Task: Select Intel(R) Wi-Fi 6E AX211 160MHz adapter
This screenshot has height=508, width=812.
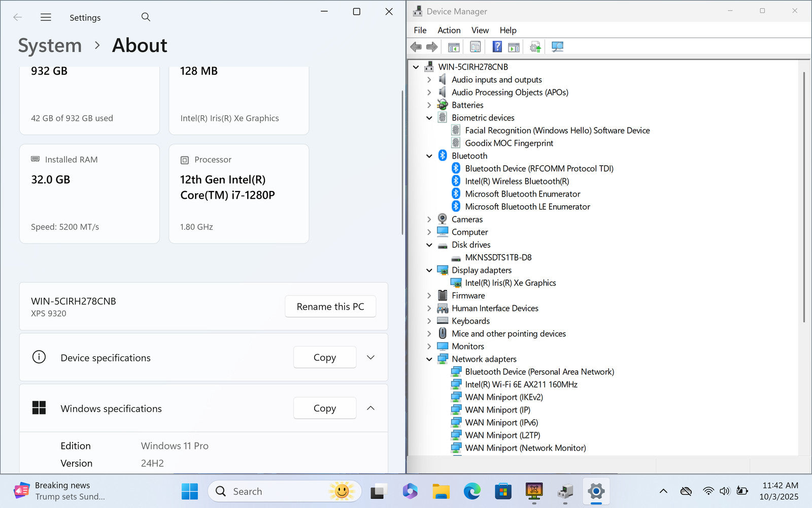Action: (521, 385)
